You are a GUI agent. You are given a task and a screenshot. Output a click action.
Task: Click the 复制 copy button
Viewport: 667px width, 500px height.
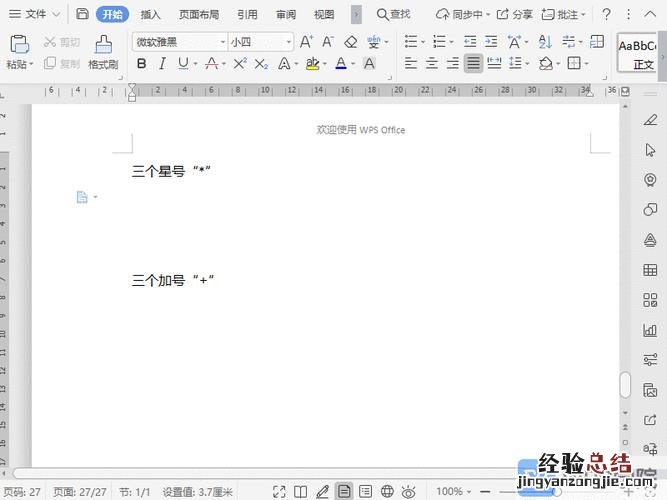tap(62, 63)
